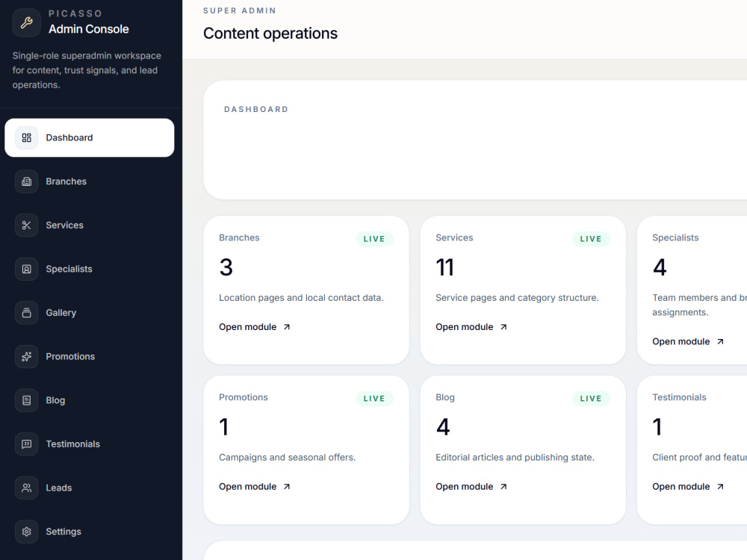Image resolution: width=747 pixels, height=560 pixels.
Task: Open Blog from the sidebar
Action: pos(90,400)
